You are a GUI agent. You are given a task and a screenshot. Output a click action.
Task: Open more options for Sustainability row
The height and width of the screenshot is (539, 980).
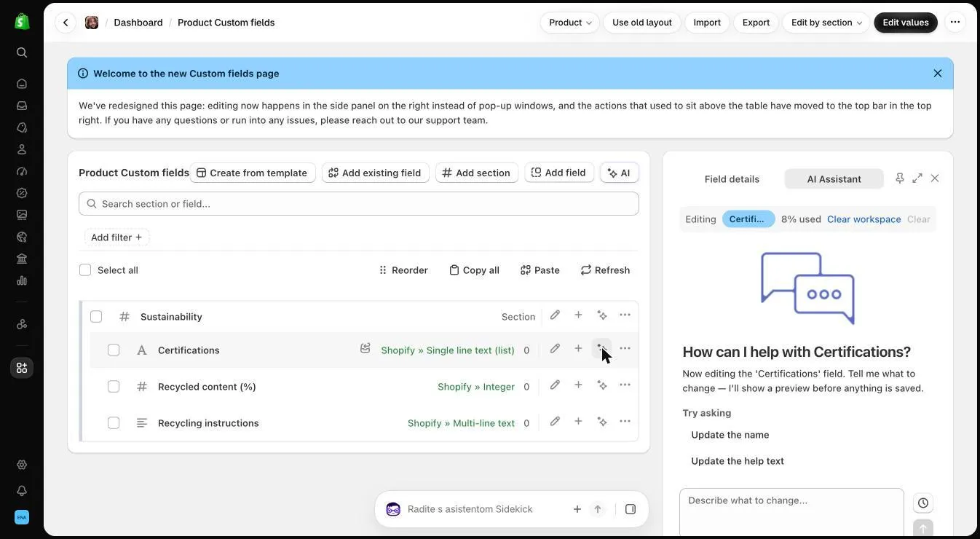pos(625,315)
